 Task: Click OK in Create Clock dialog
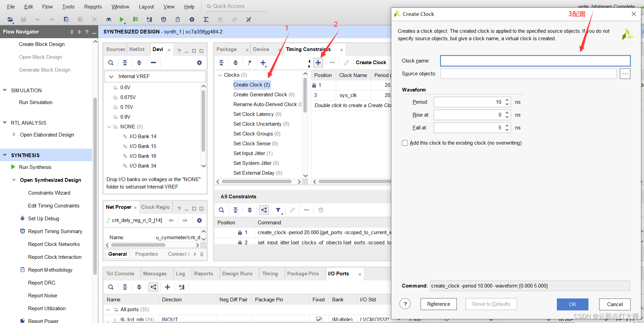(x=572, y=304)
